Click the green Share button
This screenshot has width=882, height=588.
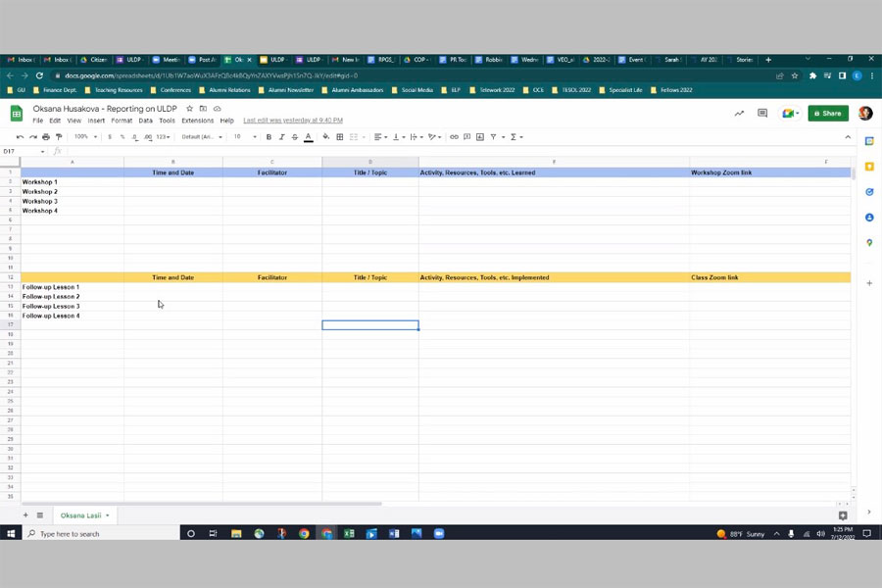(828, 114)
